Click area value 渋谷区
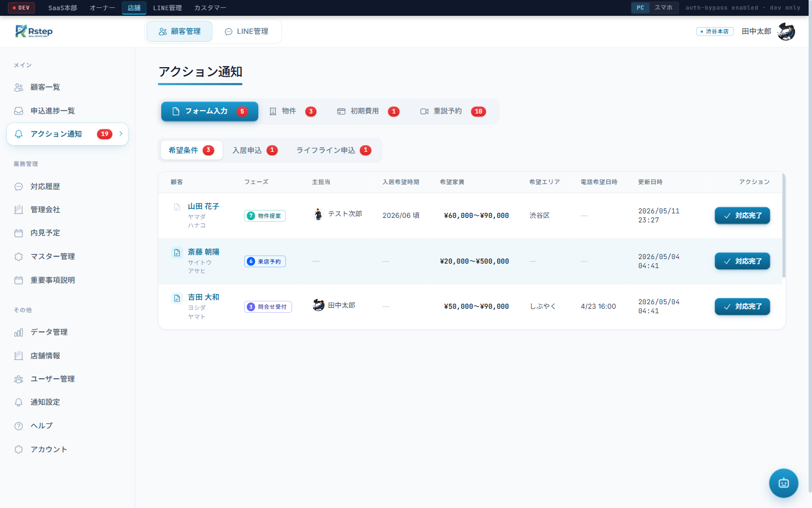The height and width of the screenshot is (508, 812). 540,216
